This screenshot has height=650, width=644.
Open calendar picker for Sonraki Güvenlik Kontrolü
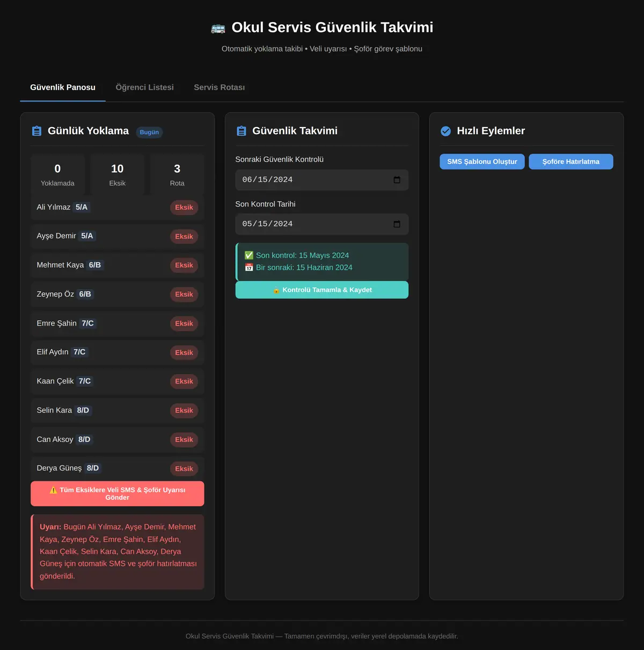pyautogui.click(x=397, y=180)
